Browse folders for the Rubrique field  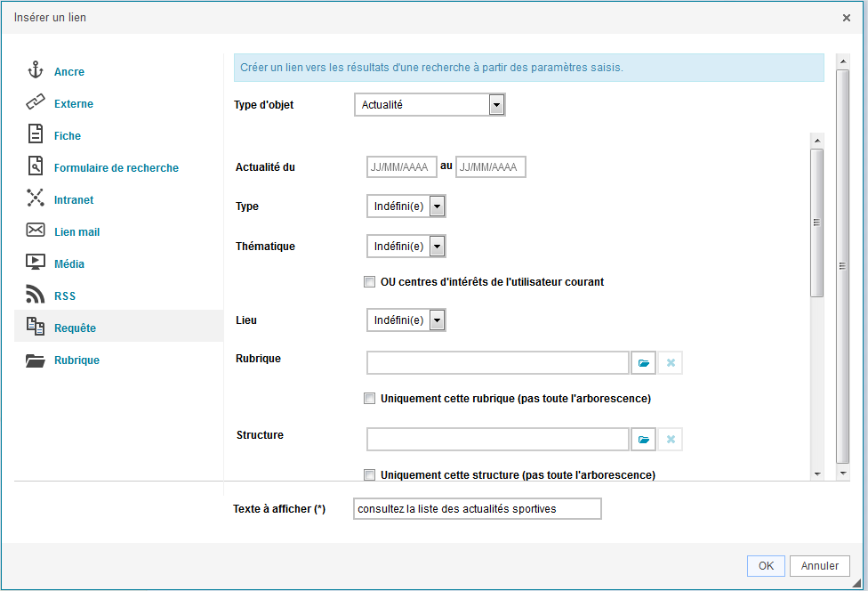pyautogui.click(x=643, y=363)
